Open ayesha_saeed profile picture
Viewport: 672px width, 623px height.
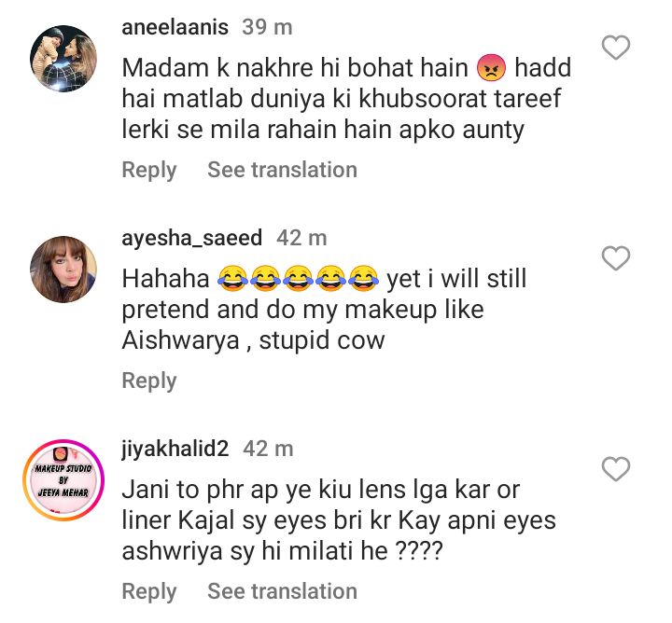pos(63,270)
